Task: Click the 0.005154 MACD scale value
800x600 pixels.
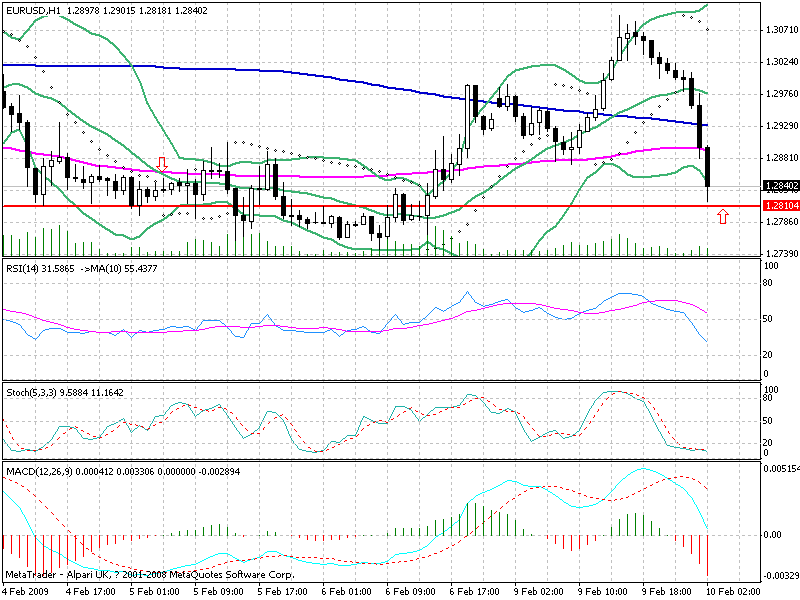Action: coord(782,468)
